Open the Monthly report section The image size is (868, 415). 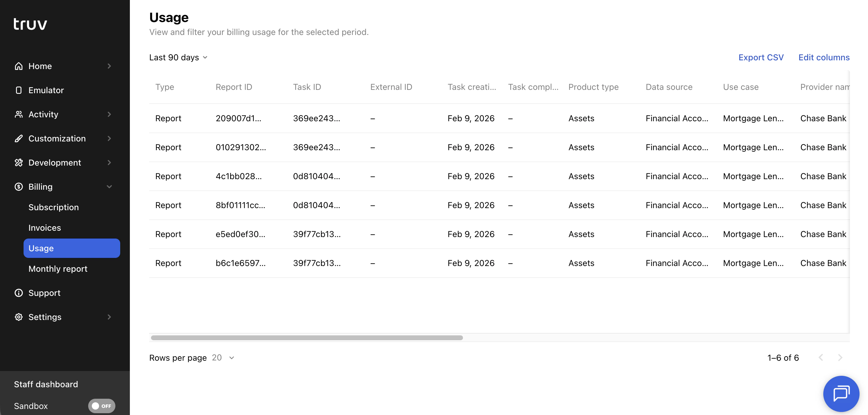point(58,269)
